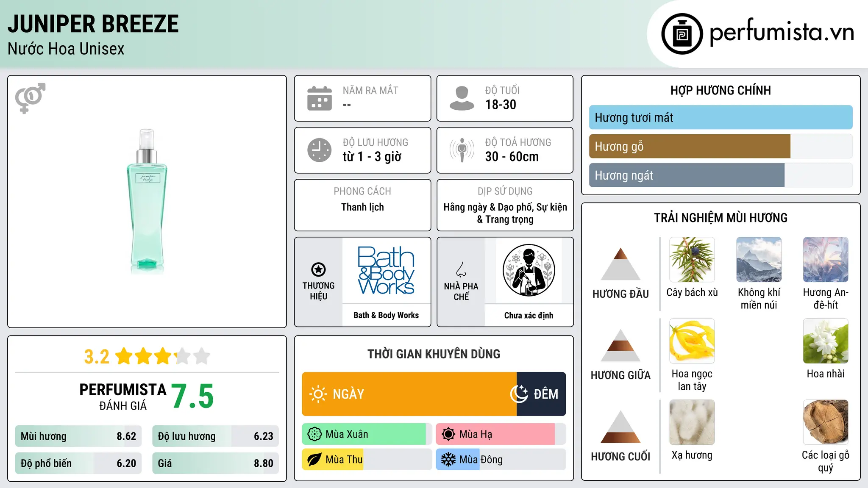Click the Thanh lịch style value
The image size is (868, 488).
[362, 207]
